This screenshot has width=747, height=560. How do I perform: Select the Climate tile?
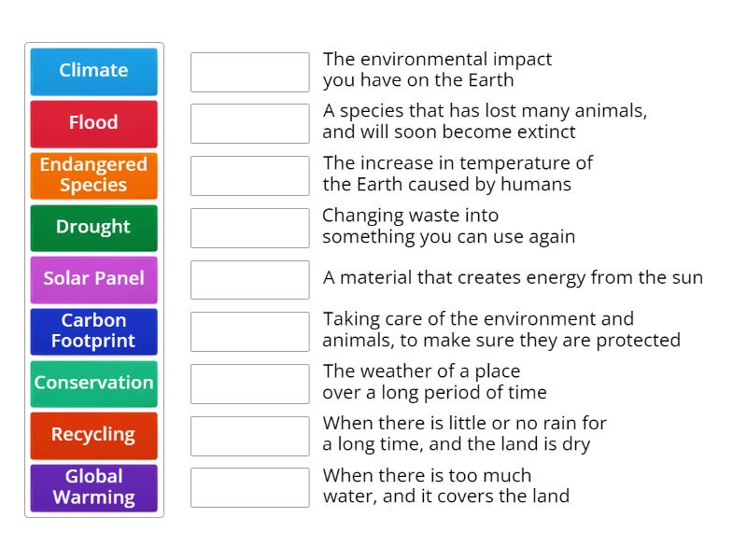tap(93, 71)
